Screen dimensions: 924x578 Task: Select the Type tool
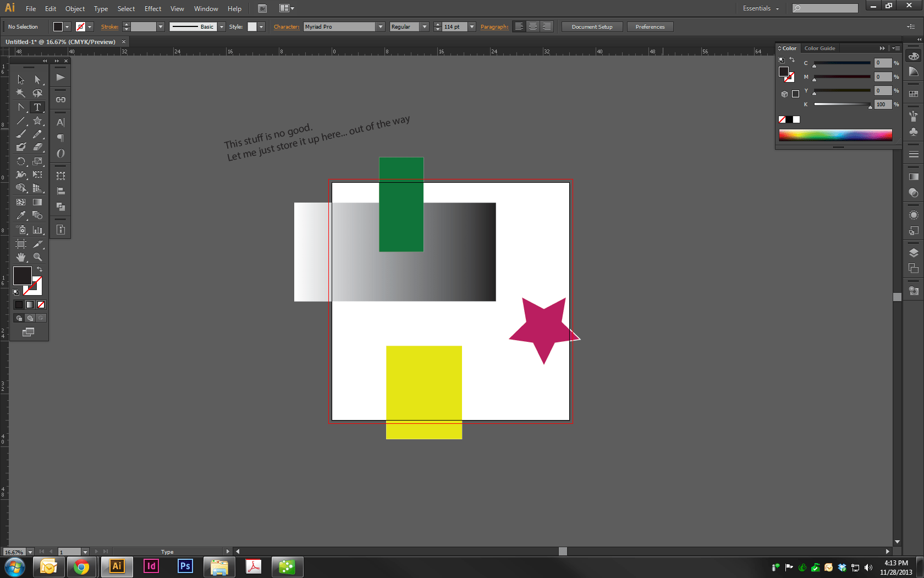tap(37, 107)
